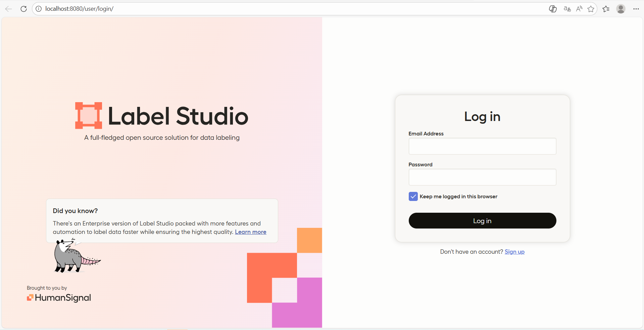Image resolution: width=644 pixels, height=330 pixels.
Task: Open the favorites list icon
Action: pos(606,9)
